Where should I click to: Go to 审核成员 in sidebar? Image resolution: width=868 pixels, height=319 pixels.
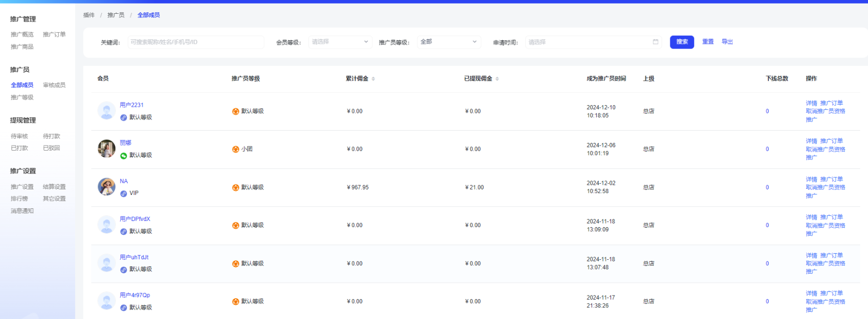tap(54, 85)
